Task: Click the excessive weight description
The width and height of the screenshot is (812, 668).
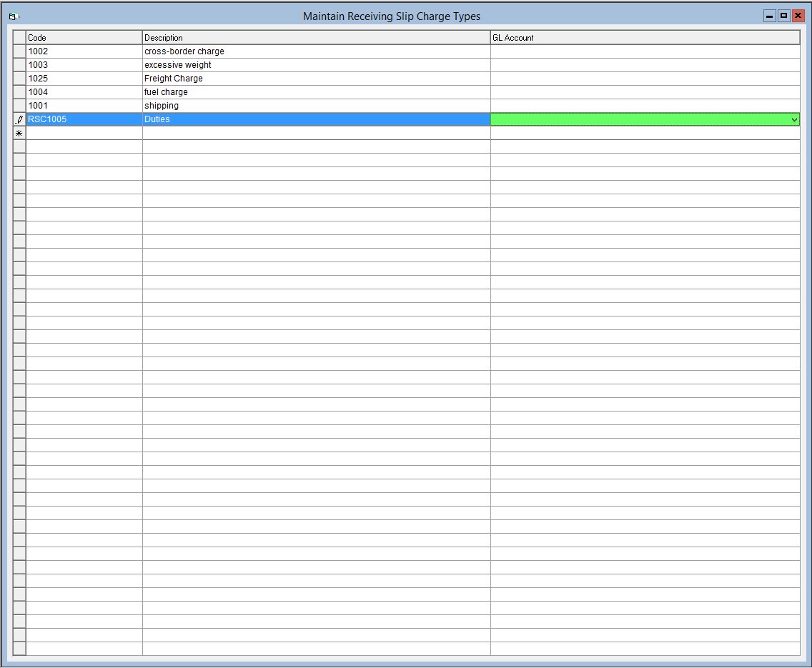Action: [x=316, y=65]
